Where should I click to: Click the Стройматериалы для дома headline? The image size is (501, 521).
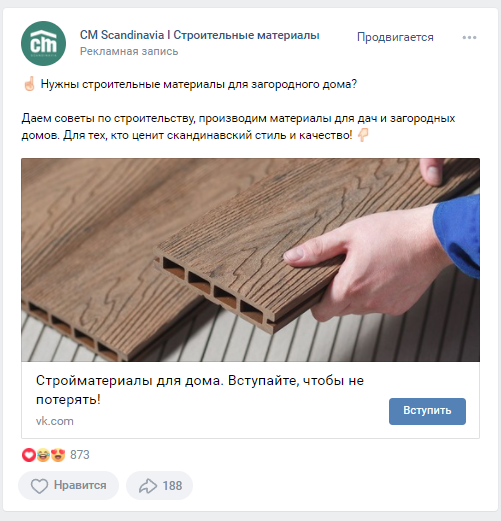[x=200, y=390]
